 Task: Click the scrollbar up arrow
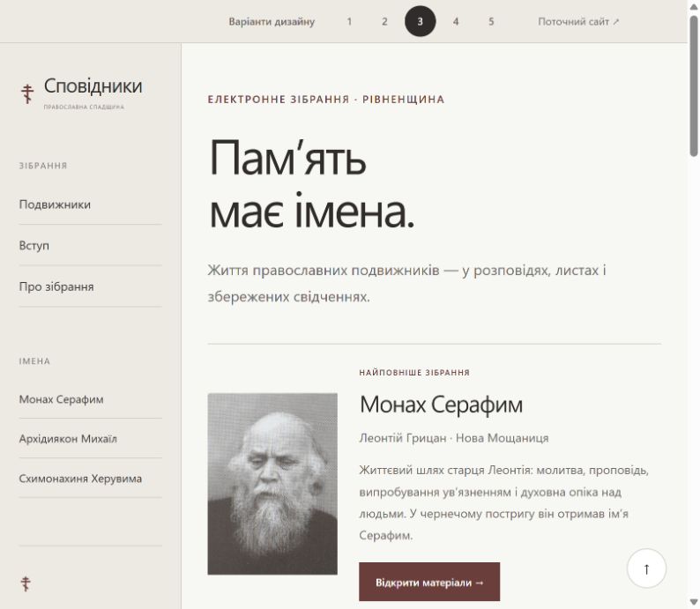pyautogui.click(x=694, y=6)
